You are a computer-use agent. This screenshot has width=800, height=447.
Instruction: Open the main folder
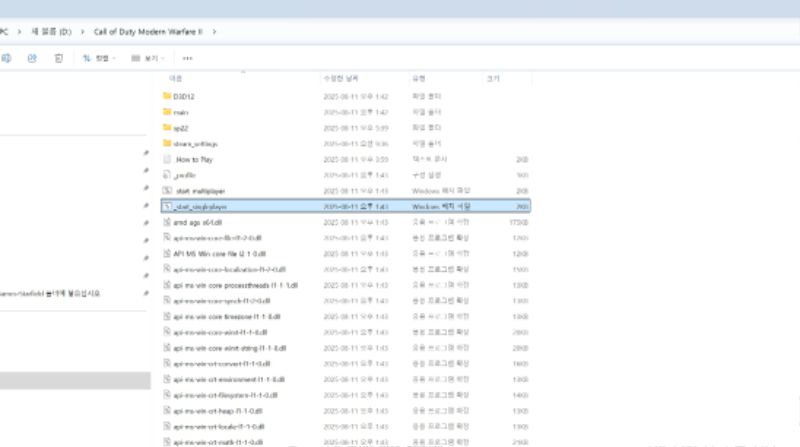point(180,112)
